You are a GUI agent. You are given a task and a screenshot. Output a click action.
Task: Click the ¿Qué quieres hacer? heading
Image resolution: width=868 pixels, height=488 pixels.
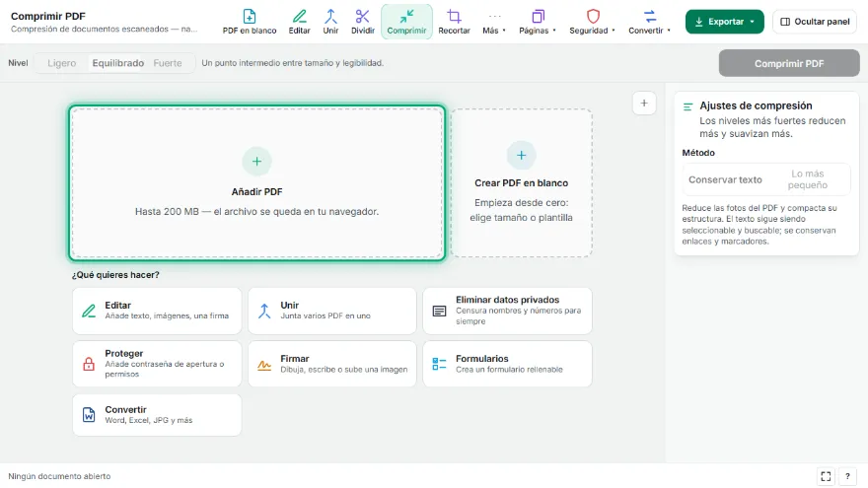(x=115, y=275)
